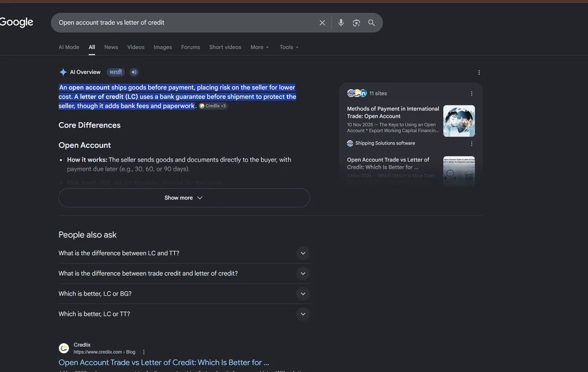Click into the search query input field
Viewport: 588px width, 372px height.
(185, 23)
